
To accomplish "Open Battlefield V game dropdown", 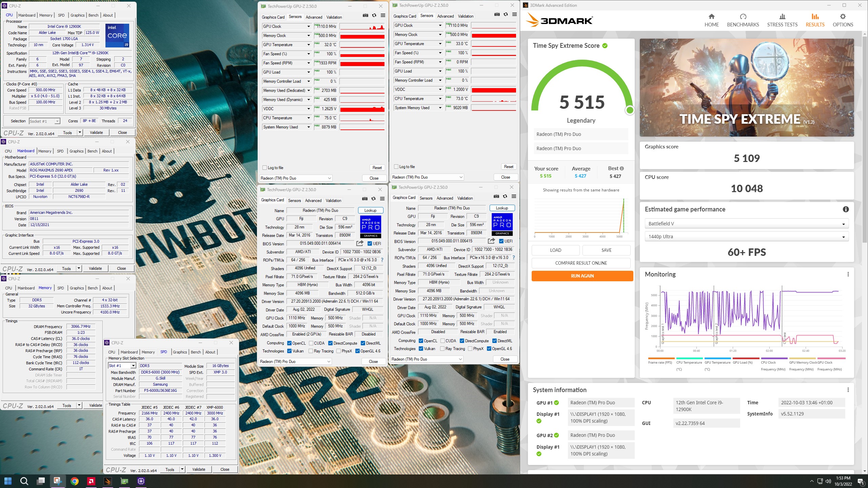I will coord(746,224).
